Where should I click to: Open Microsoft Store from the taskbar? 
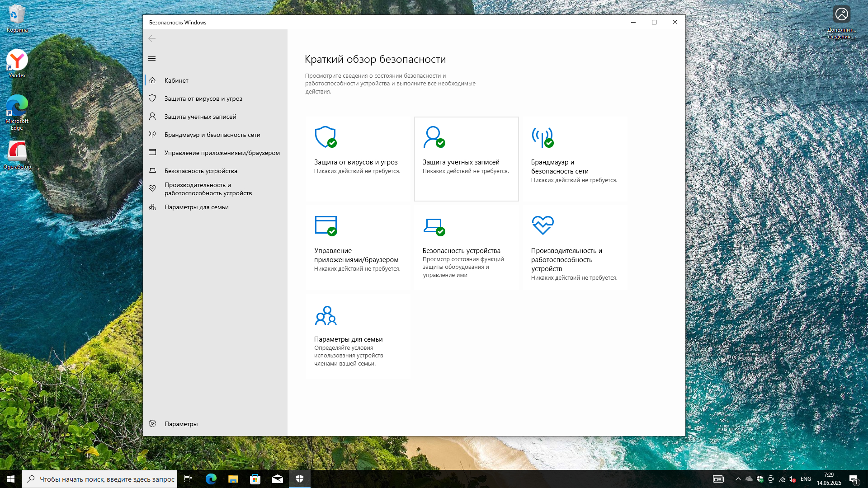coord(255,479)
